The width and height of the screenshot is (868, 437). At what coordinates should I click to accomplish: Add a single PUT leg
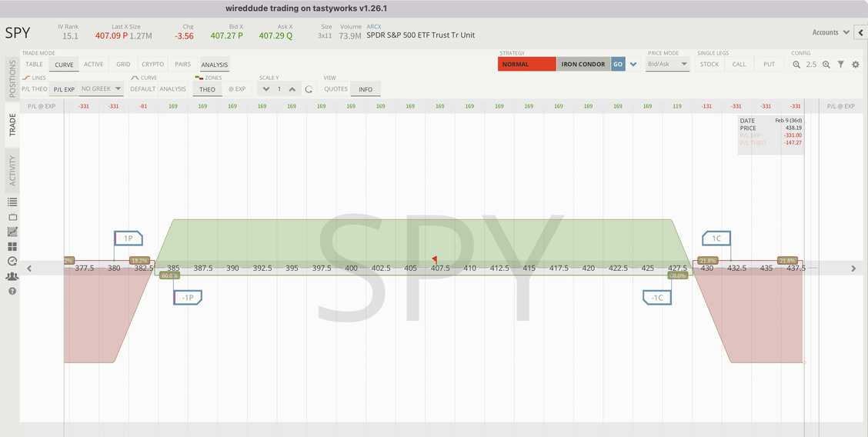[769, 64]
